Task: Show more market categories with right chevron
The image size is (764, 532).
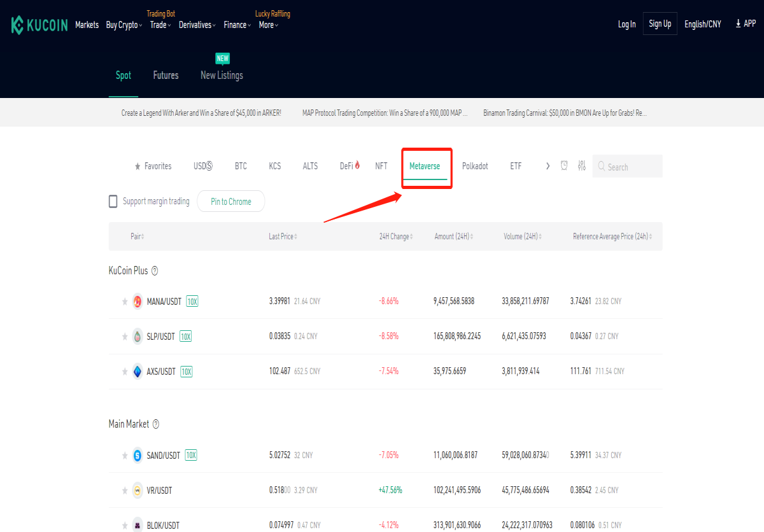Action: point(548,166)
